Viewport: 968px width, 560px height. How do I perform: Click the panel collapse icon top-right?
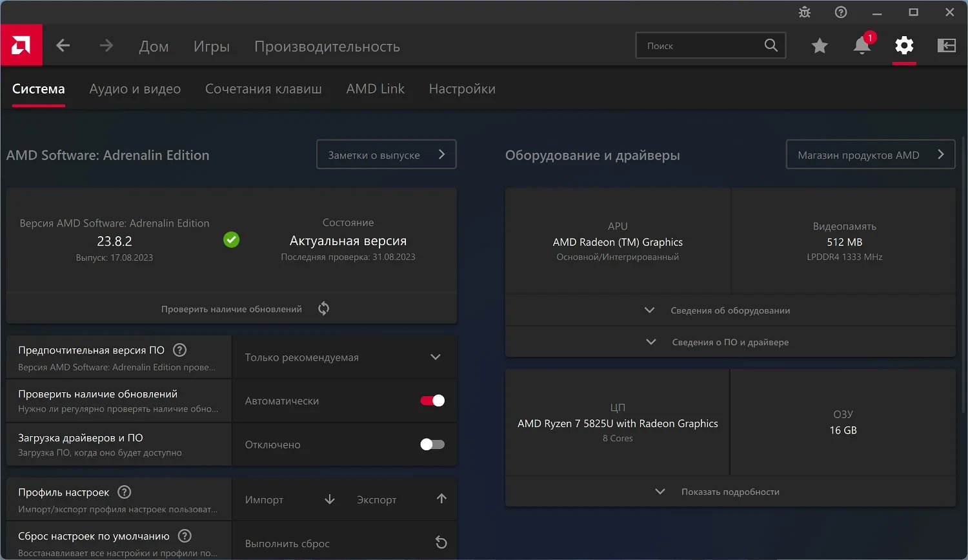947,45
